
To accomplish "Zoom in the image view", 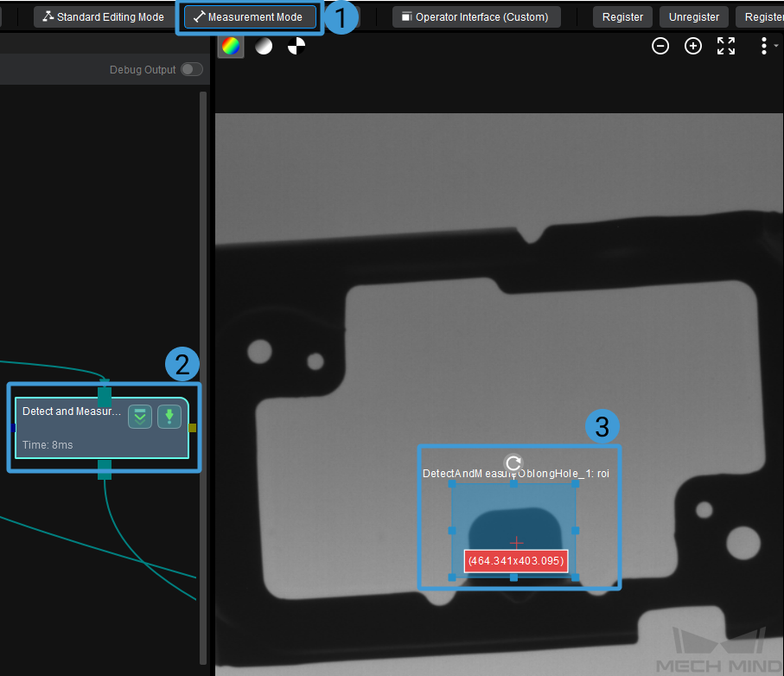I will coord(693,46).
